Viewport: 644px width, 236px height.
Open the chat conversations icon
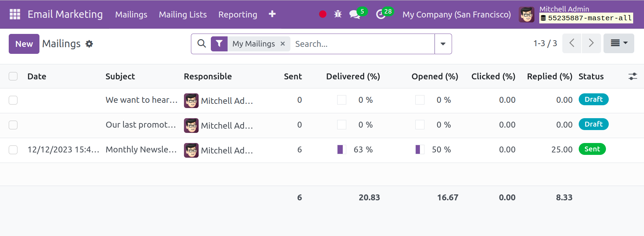[355, 14]
